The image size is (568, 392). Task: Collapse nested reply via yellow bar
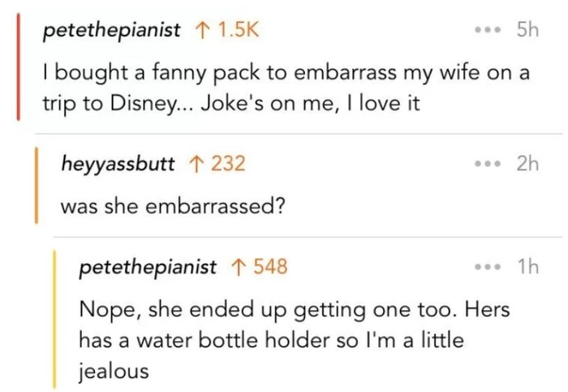(x=54, y=317)
